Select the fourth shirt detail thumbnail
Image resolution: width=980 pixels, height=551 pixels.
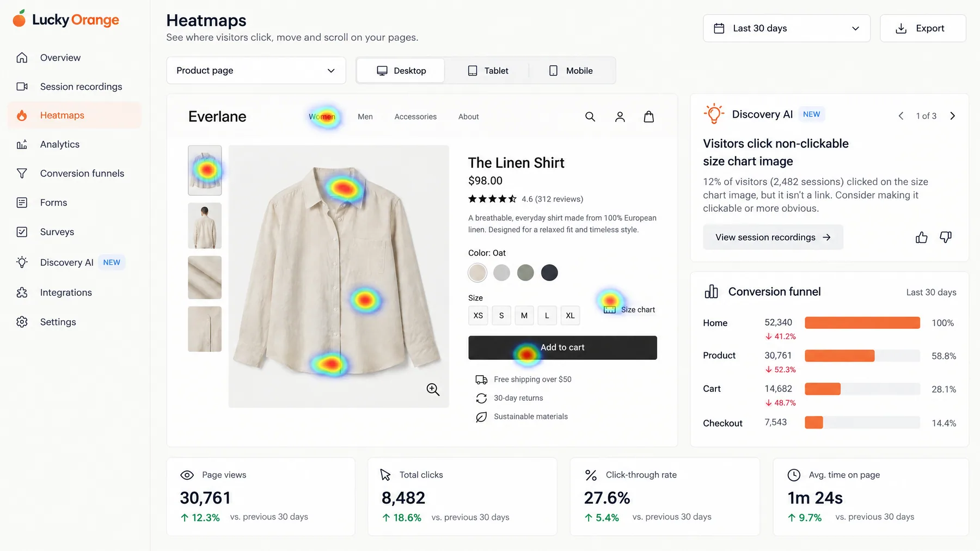[x=205, y=329]
